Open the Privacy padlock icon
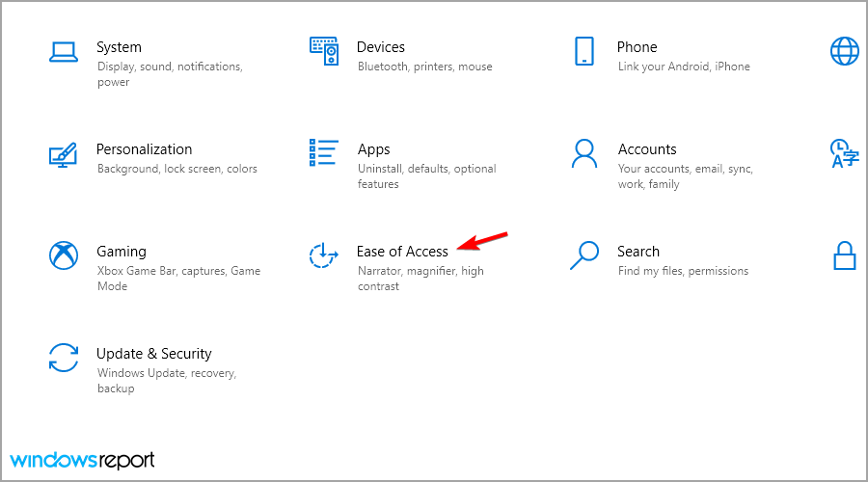868x482 pixels. [x=845, y=255]
